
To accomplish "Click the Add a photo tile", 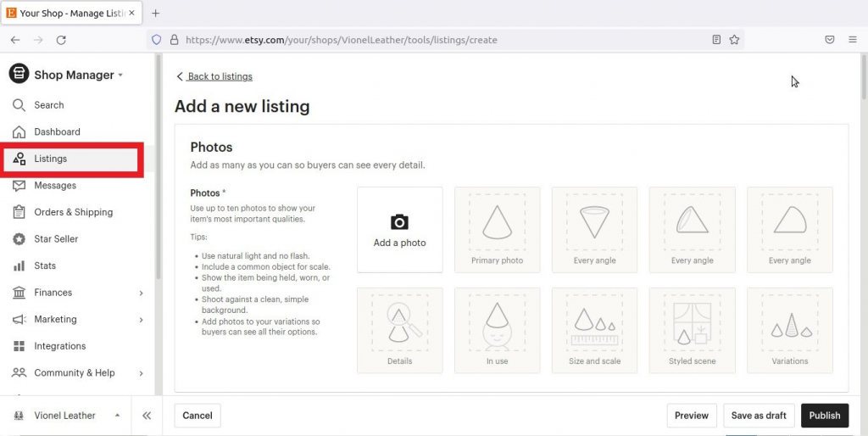I will (400, 230).
